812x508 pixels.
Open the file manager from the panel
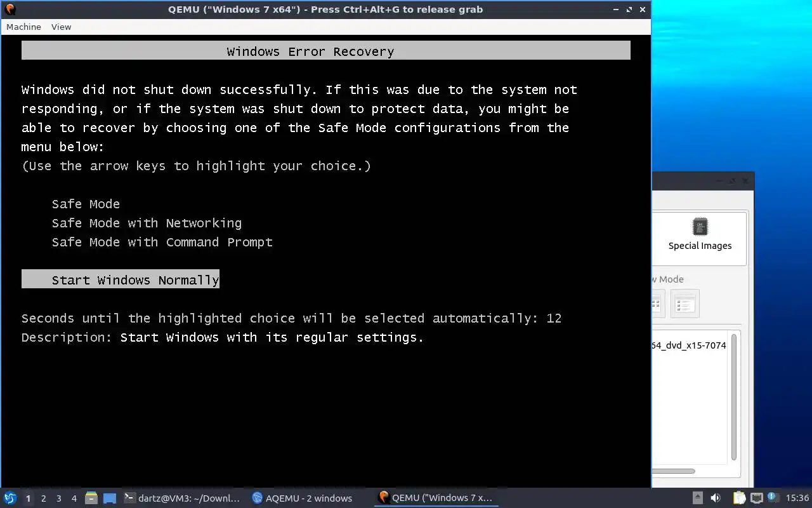(x=91, y=498)
